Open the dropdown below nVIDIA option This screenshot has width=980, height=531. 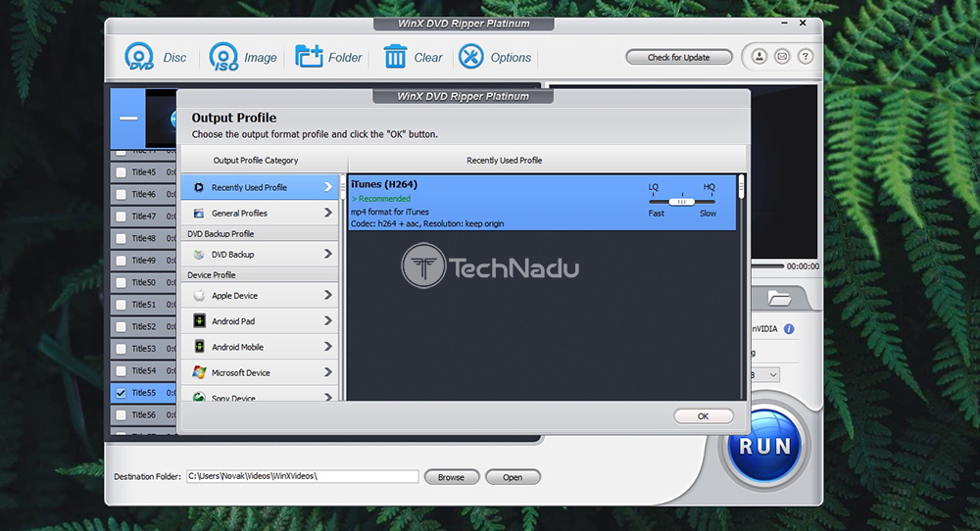coord(772,375)
